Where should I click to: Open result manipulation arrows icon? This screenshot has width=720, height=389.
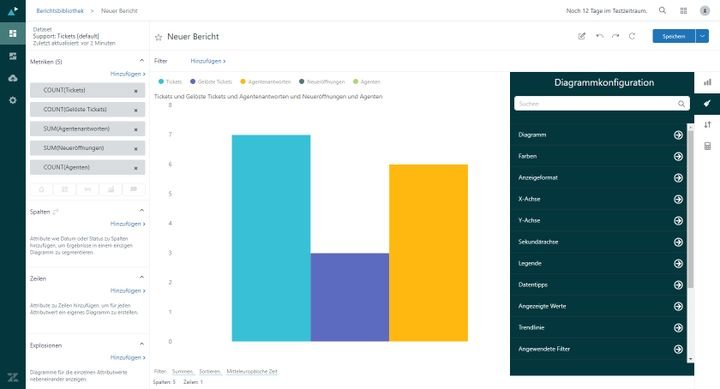[x=707, y=124]
